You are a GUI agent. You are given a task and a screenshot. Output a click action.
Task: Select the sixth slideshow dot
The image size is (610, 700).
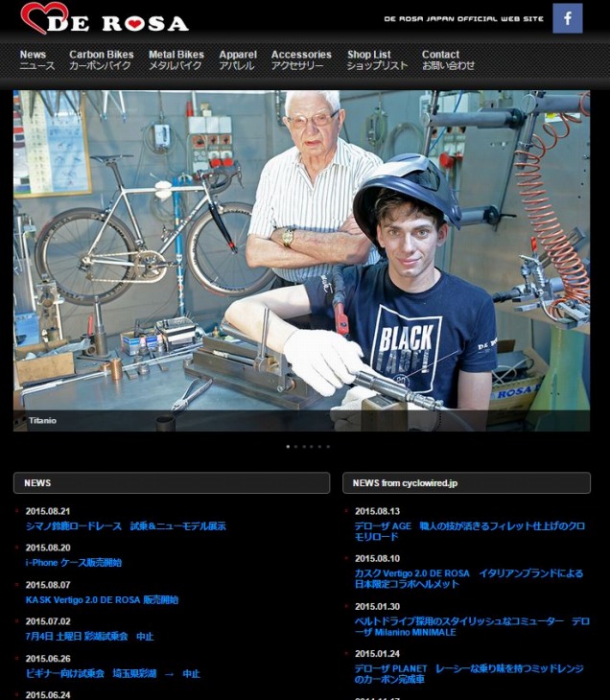click(328, 447)
